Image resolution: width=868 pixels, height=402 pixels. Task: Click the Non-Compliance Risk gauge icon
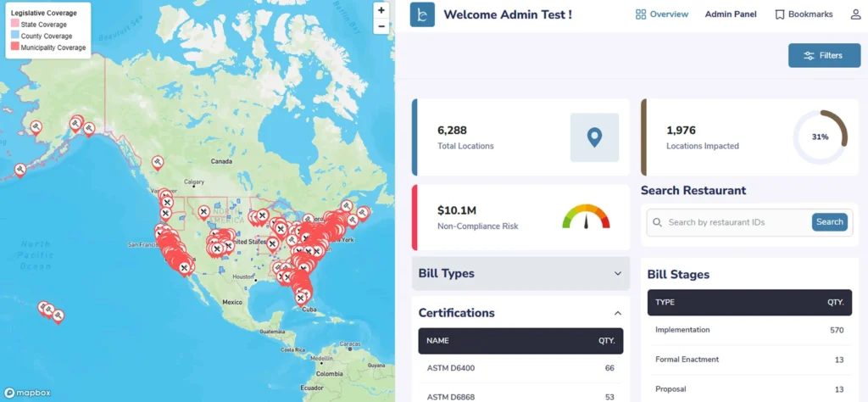585,217
